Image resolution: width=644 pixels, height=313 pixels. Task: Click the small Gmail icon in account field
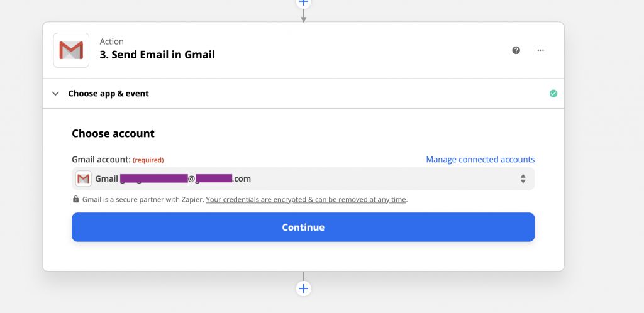click(x=84, y=179)
